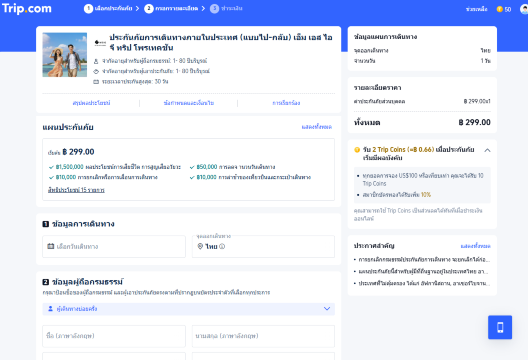Click show all link in important notices
Screen dimensions: 528x360
coord(475,246)
